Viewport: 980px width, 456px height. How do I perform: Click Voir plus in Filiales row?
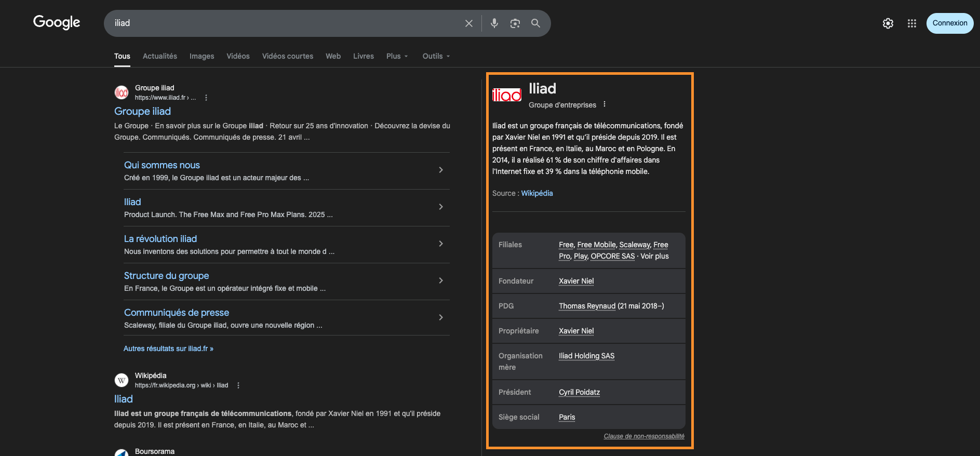point(655,256)
